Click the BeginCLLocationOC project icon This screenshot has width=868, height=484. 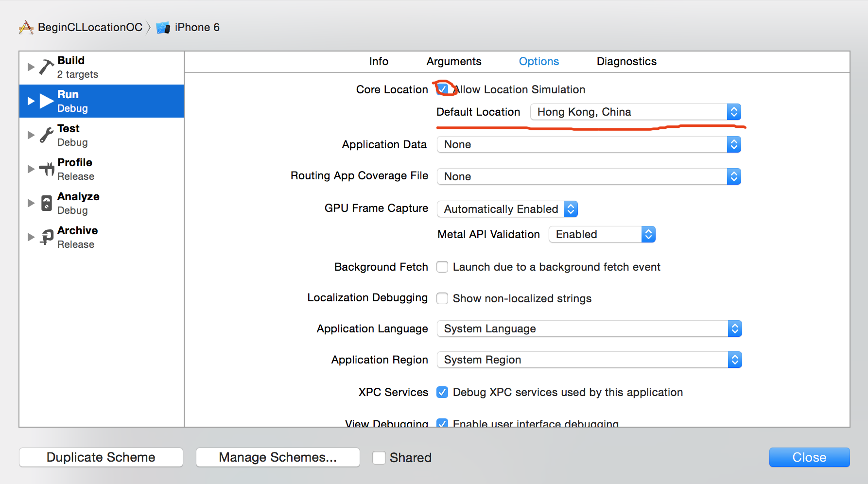click(x=26, y=28)
